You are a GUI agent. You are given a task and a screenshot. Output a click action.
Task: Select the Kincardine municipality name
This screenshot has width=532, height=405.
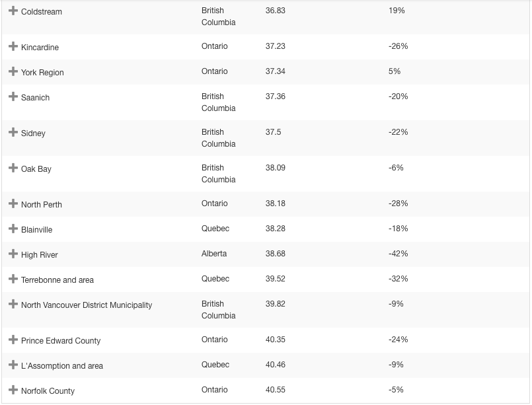pos(40,48)
